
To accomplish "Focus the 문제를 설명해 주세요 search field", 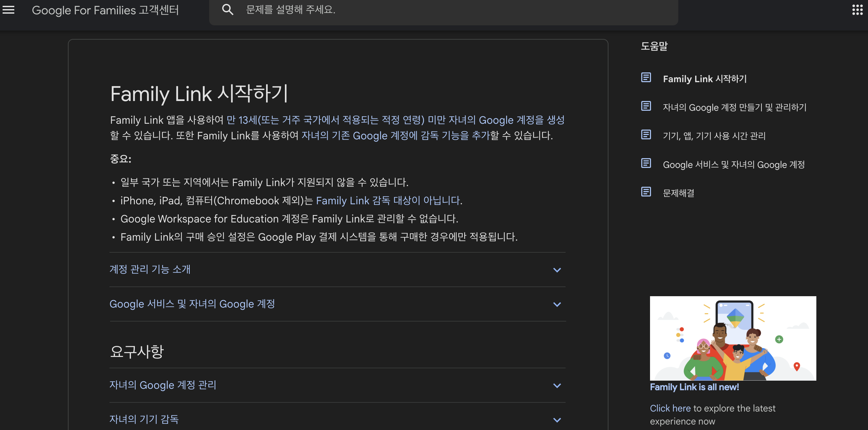I will (438, 10).
